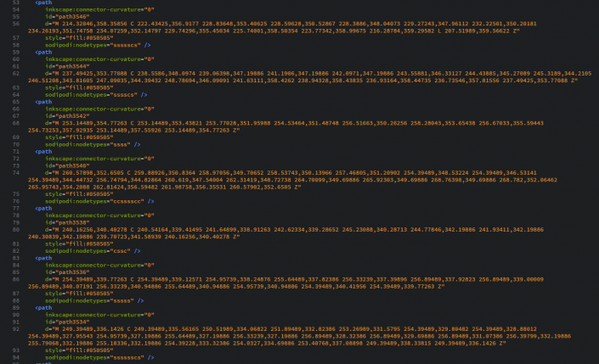Click the style fill:#050505 text on line 87
The width and height of the screenshot is (599, 364).
pyautogui.click(x=79, y=294)
